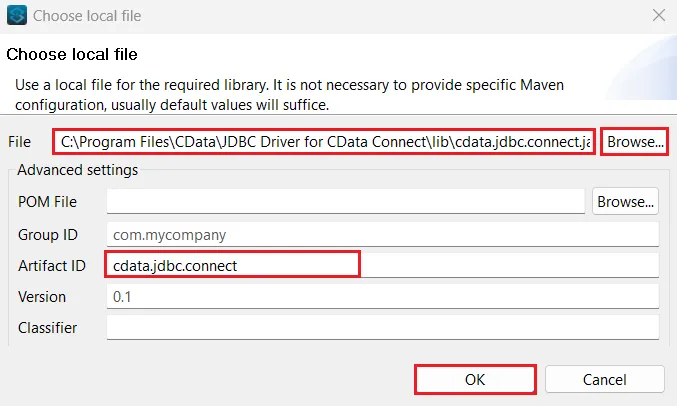Dismiss the dialog using Cancel
Image resolution: width=677 pixels, height=406 pixels.
[x=606, y=380]
